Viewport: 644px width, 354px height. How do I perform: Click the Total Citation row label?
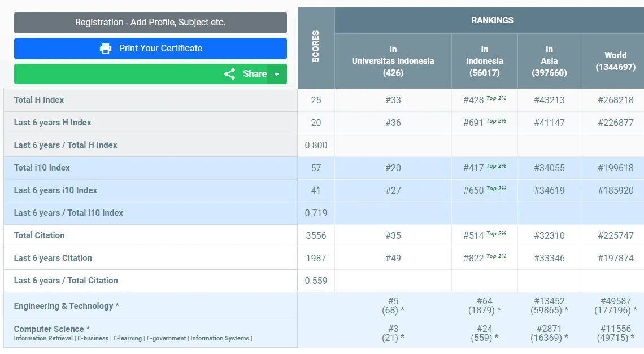(39, 235)
